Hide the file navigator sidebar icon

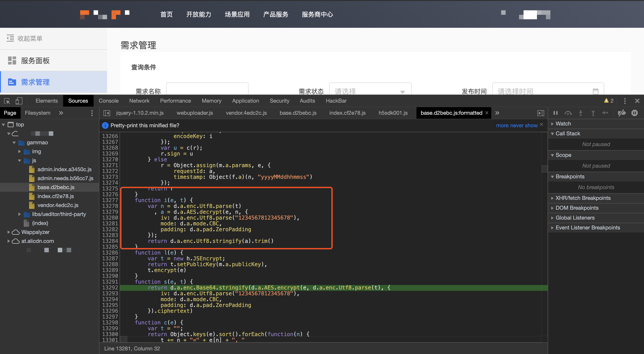(x=107, y=113)
